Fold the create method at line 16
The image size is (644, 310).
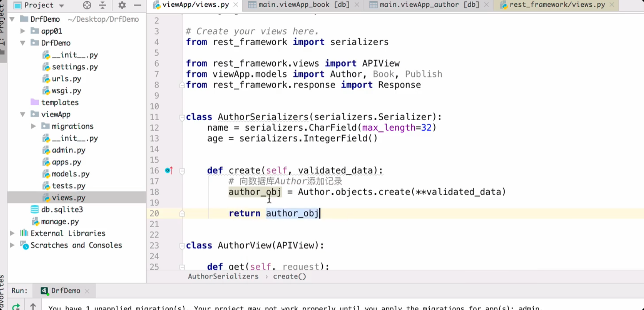(x=182, y=171)
